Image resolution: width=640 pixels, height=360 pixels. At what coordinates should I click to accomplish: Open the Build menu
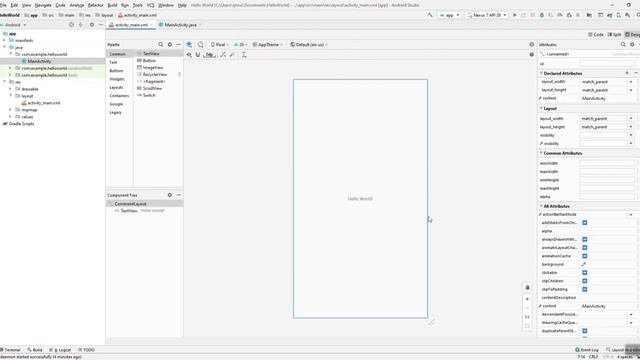pyautogui.click(x=112, y=5)
